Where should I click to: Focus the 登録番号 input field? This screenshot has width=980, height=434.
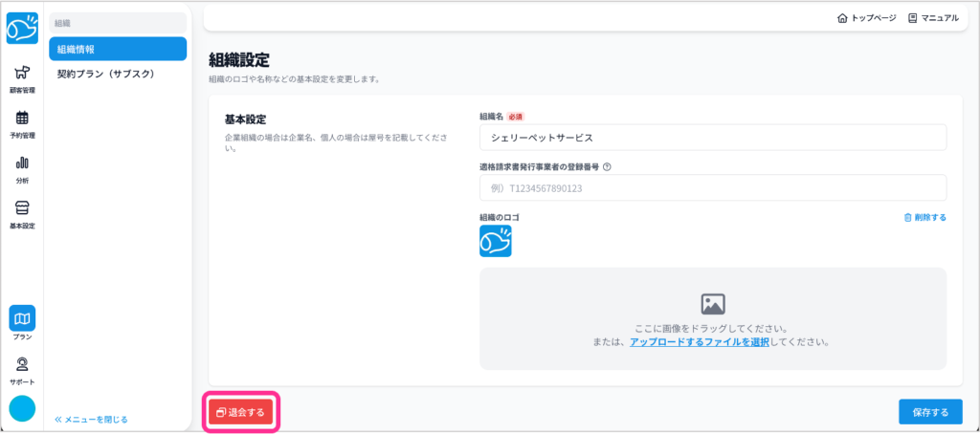click(x=712, y=188)
